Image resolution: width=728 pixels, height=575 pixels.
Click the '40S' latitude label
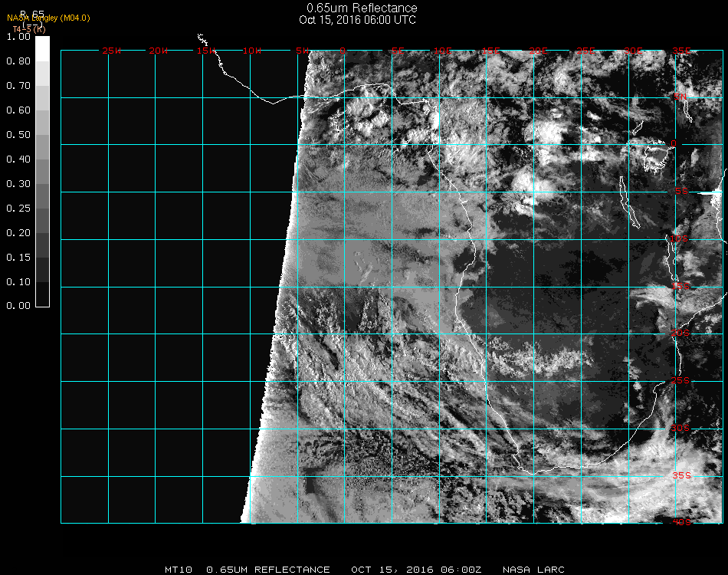(681, 522)
